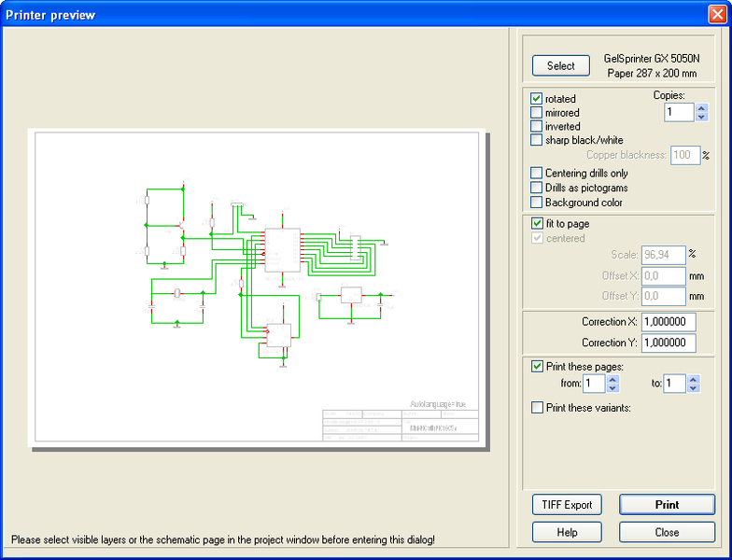The width and height of the screenshot is (732, 560).
Task: Click the Correction Y field
Action: [x=669, y=343]
